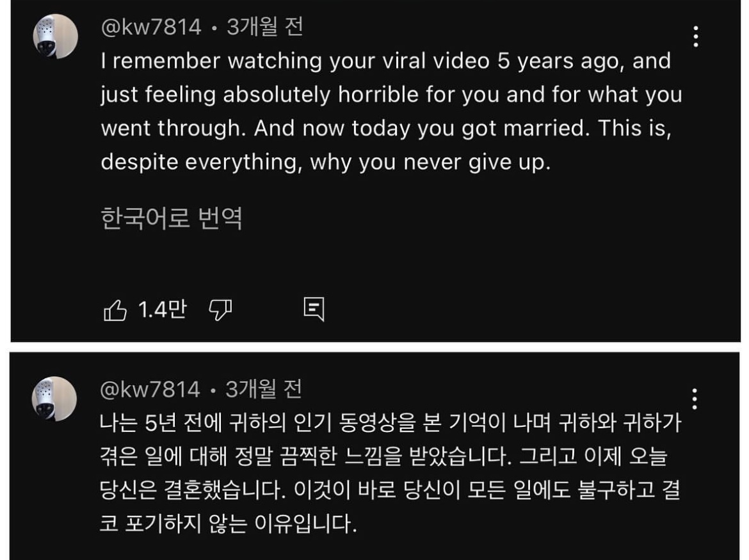
Task: Open the second comment's three-dot menu
Action: point(695,399)
